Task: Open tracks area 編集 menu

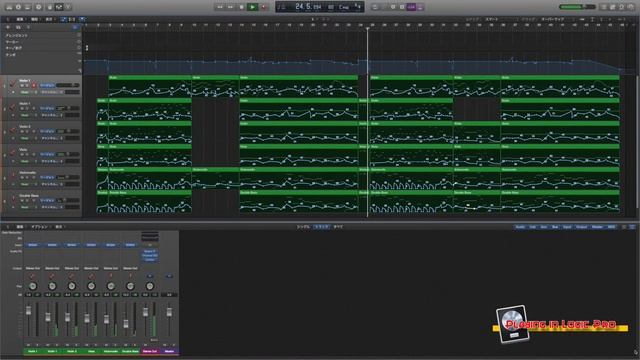Action: pyautogui.click(x=20, y=19)
